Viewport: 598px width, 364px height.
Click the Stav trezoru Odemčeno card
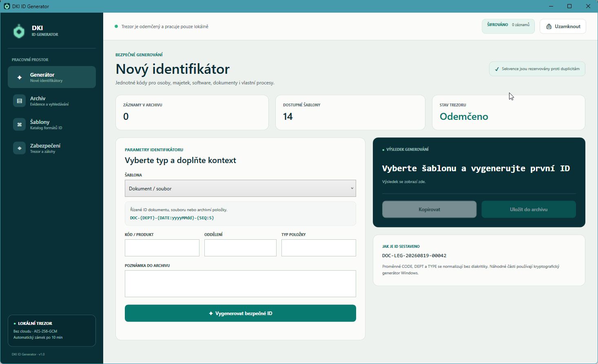(x=509, y=113)
